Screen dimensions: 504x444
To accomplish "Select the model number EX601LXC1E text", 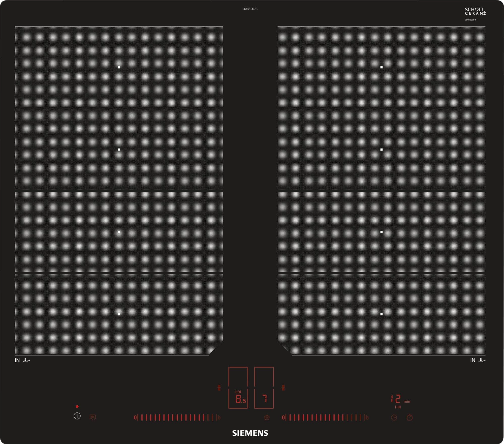I will tap(250, 9).
